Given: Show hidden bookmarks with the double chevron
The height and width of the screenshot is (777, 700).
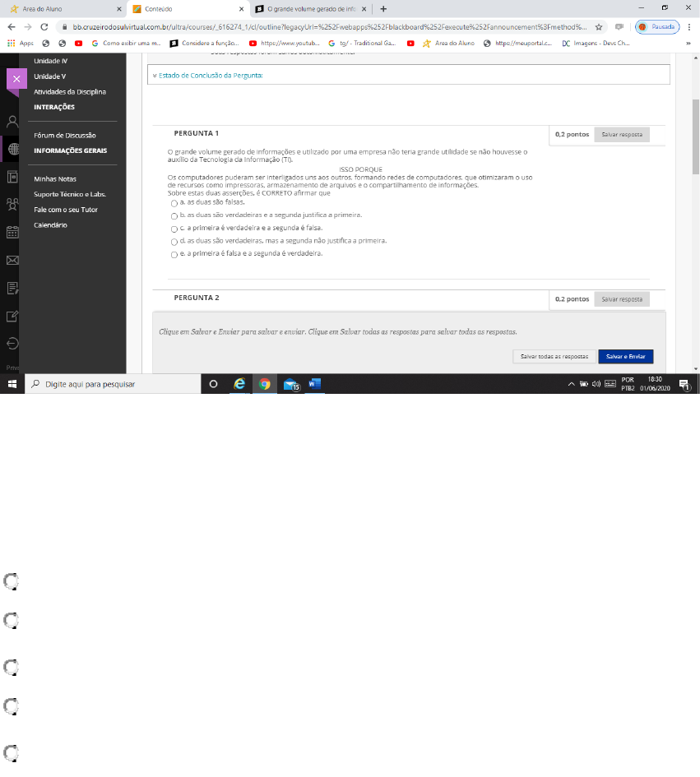Looking at the screenshot, I should pyautogui.click(x=688, y=43).
